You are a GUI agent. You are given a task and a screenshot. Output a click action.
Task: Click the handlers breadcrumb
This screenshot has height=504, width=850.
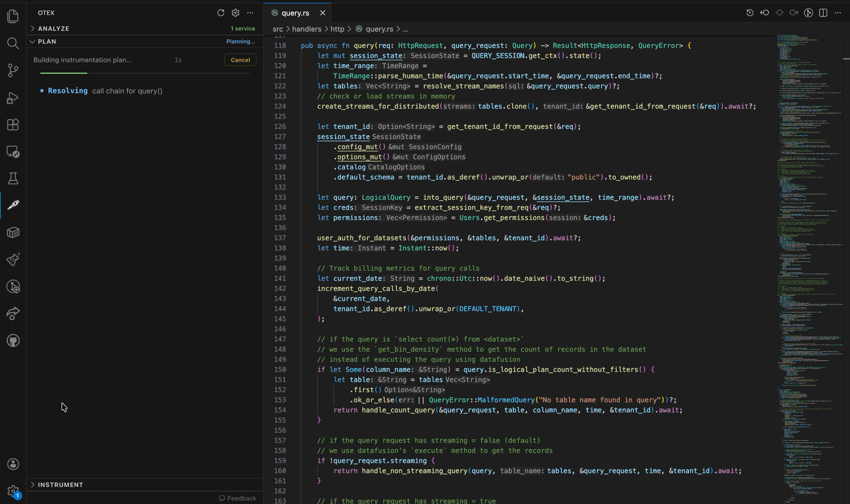(307, 29)
